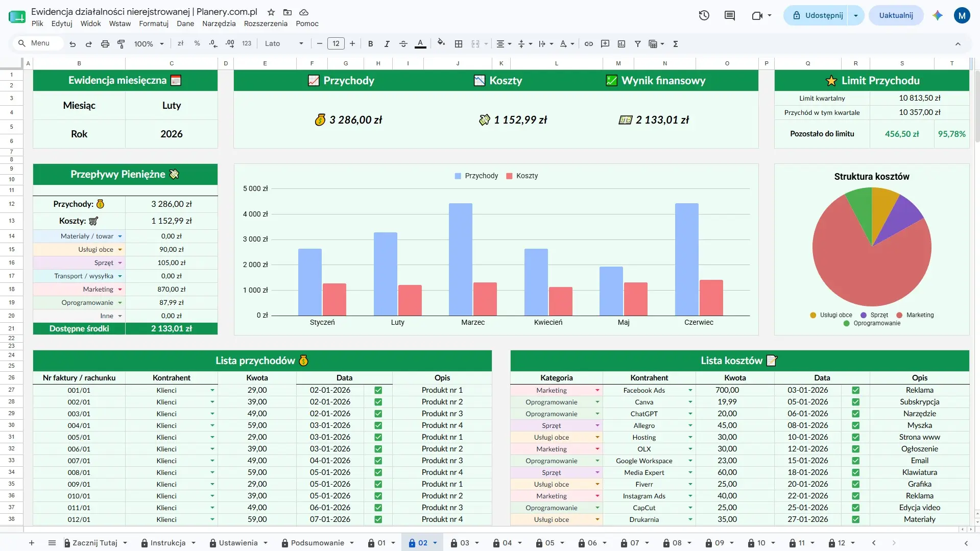Open contractor dropdown for Facebook Ads

point(690,390)
